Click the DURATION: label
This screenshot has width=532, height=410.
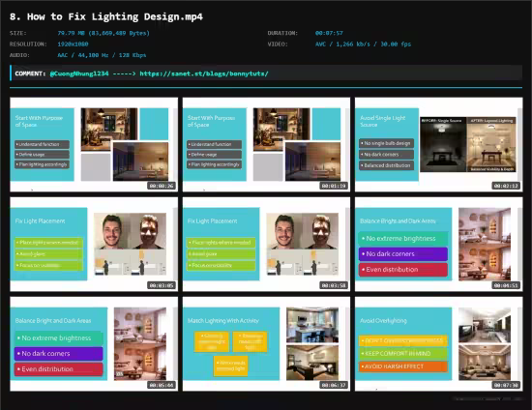[x=282, y=33]
